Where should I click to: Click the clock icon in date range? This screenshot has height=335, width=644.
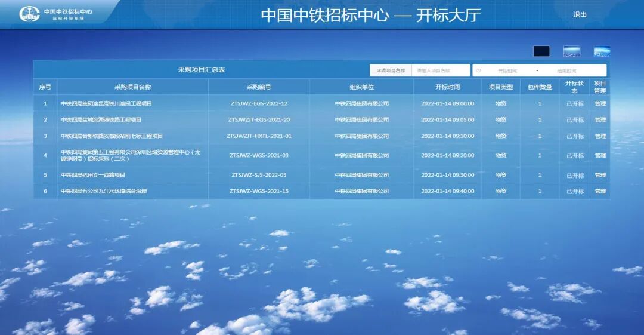pos(478,71)
